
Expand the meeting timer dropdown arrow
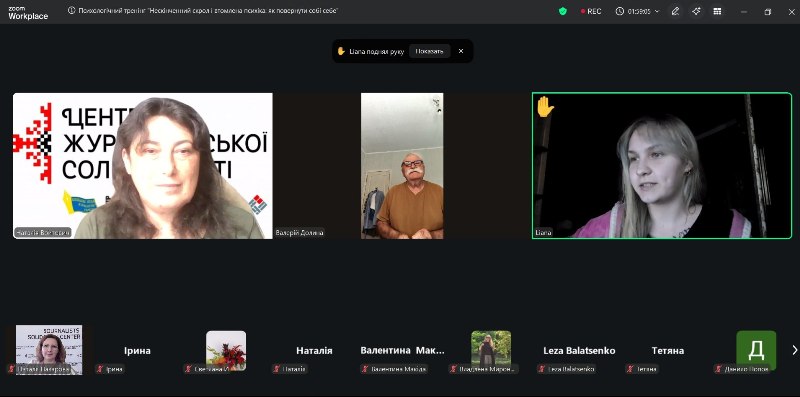(x=657, y=11)
